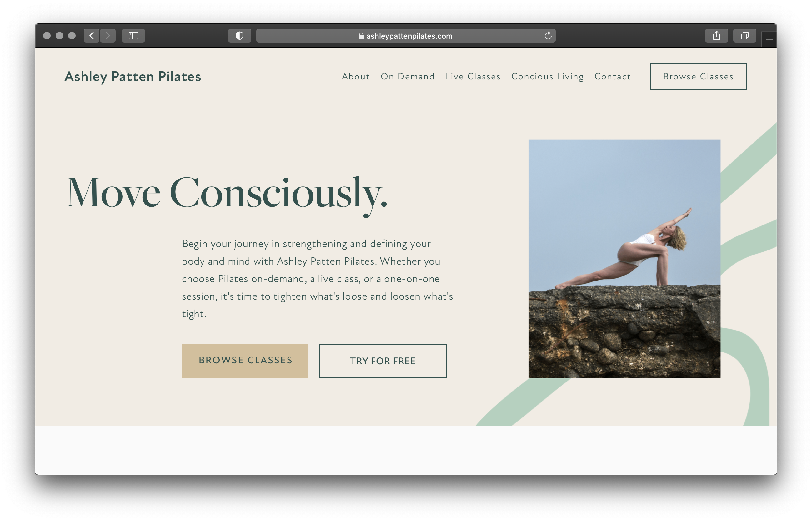The width and height of the screenshot is (812, 521).
Task: Click the Ashley Patten Pilates site logo
Action: point(133,77)
